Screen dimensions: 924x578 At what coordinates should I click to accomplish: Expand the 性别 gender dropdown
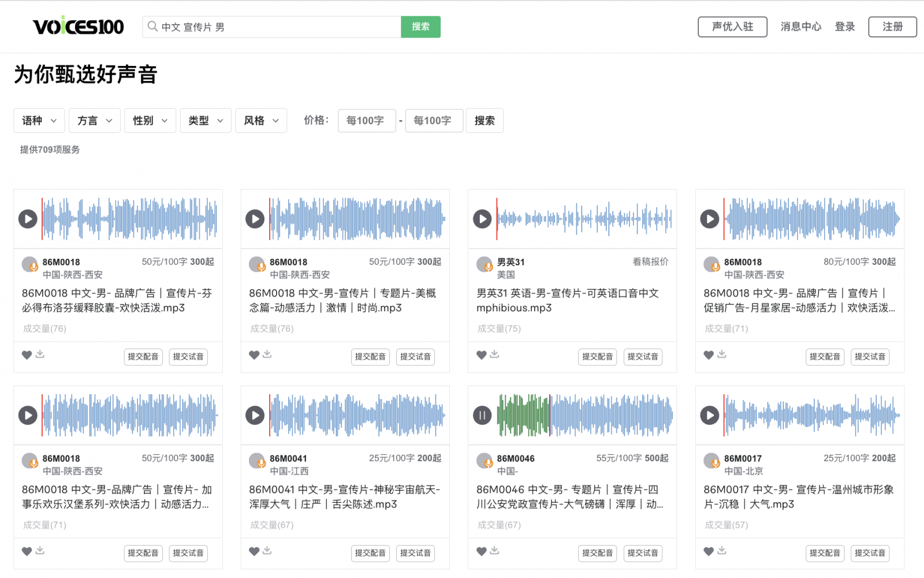150,121
